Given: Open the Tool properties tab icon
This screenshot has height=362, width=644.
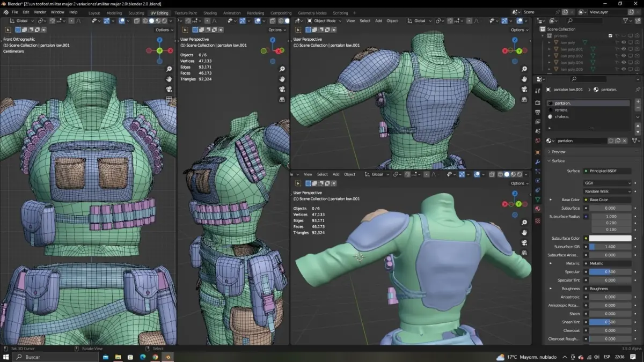Looking at the screenshot, I should pyautogui.click(x=538, y=91).
